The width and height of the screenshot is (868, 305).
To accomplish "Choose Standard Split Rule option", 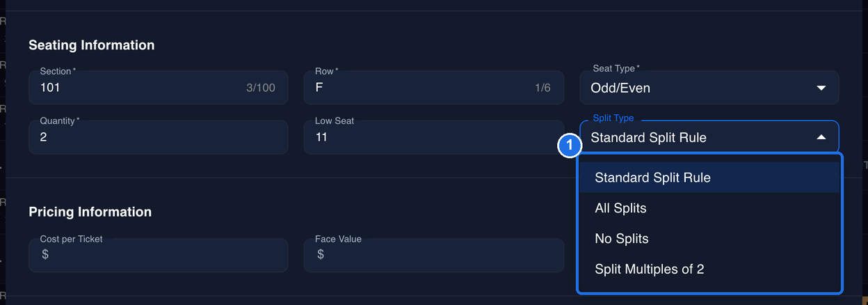I will (x=709, y=178).
